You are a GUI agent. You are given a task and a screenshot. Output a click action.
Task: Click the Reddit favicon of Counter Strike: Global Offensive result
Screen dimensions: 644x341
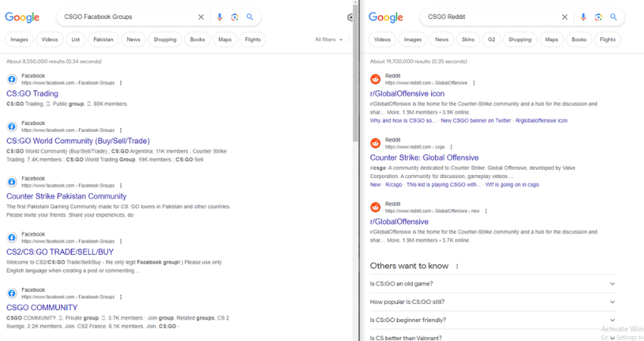click(x=375, y=143)
